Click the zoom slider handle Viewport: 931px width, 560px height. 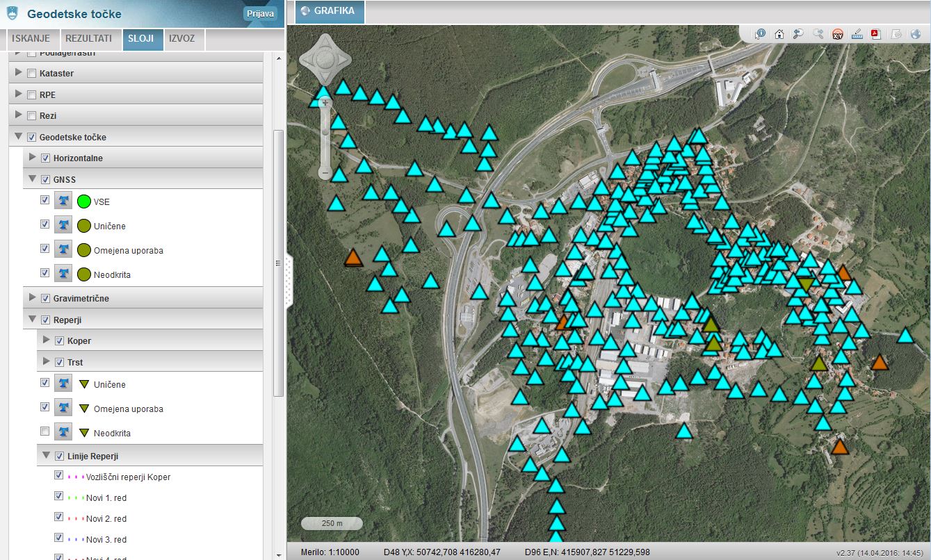(x=325, y=131)
